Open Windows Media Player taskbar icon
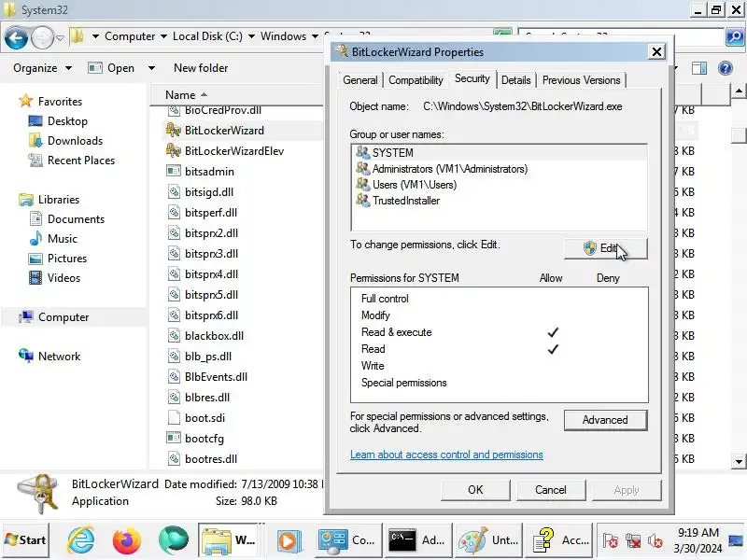The image size is (747, 560). click(x=289, y=540)
